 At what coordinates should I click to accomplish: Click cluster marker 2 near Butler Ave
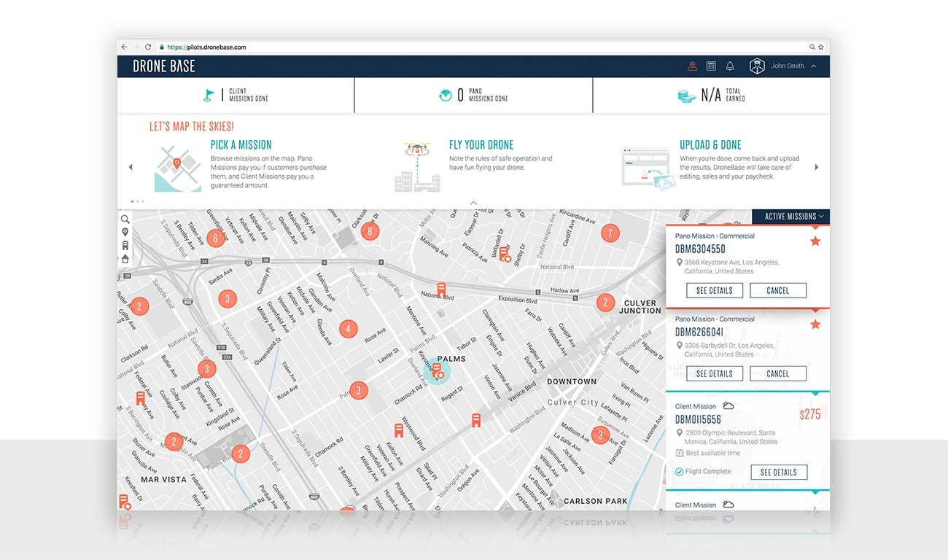click(x=139, y=306)
